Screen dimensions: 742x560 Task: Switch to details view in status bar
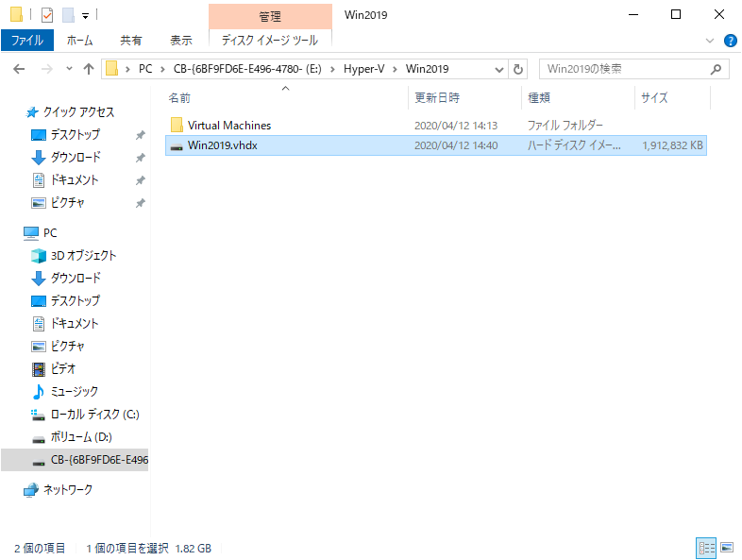(x=706, y=548)
